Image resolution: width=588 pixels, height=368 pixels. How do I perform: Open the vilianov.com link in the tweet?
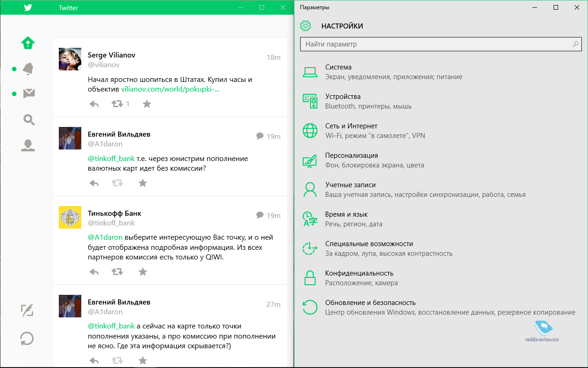(x=170, y=89)
